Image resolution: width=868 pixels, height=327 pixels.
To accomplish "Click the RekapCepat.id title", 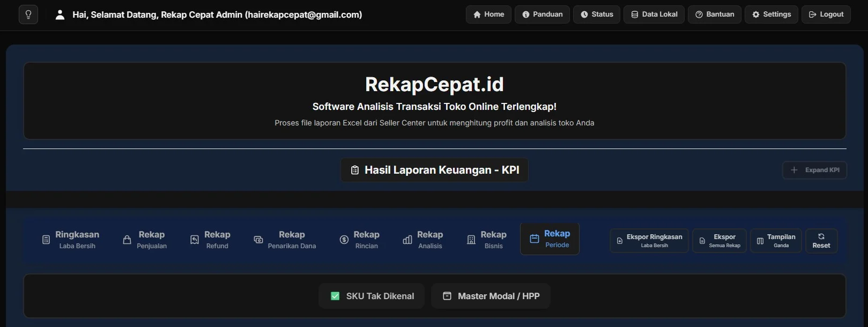I will pos(434,84).
